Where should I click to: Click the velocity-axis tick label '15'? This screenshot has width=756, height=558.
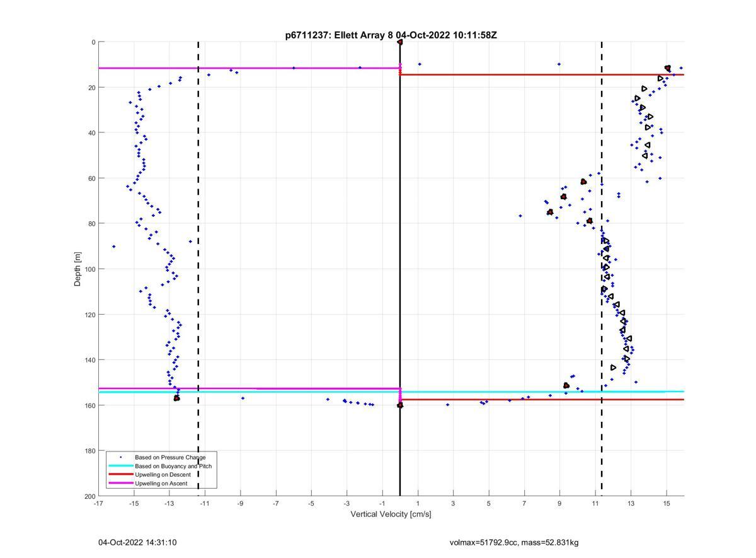coord(667,504)
